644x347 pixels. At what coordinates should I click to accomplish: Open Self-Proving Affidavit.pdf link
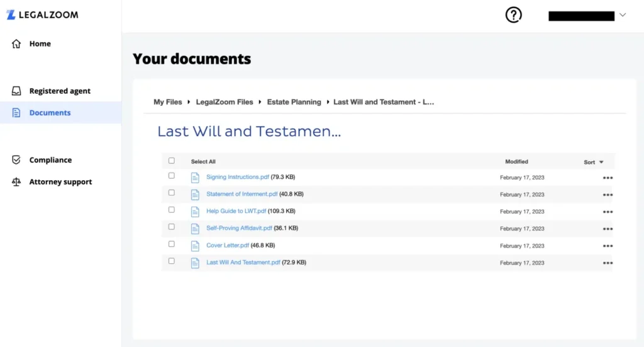[x=239, y=228]
